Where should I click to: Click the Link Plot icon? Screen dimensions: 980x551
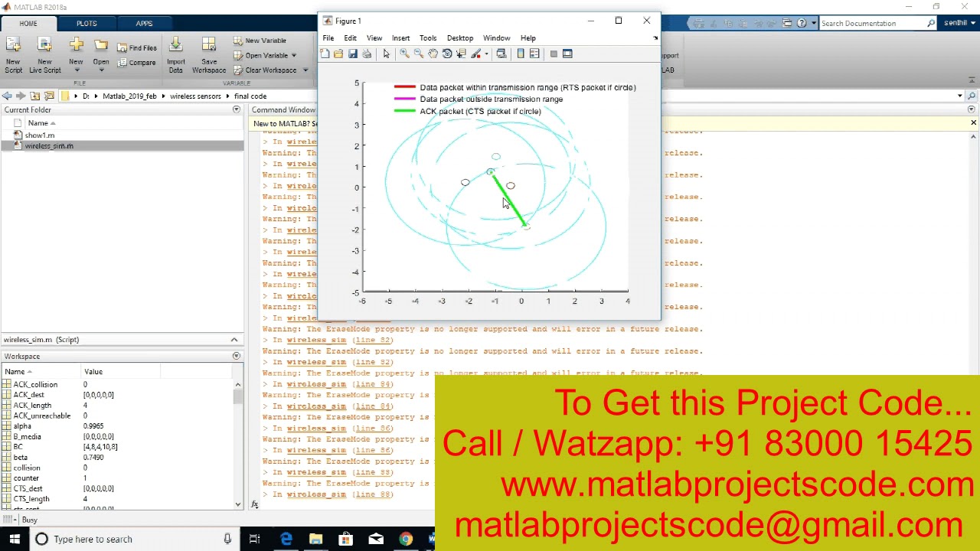click(x=501, y=54)
